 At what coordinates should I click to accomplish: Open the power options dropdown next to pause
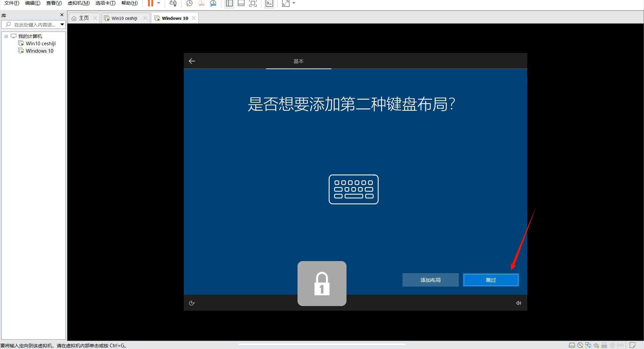pyautogui.click(x=159, y=3)
